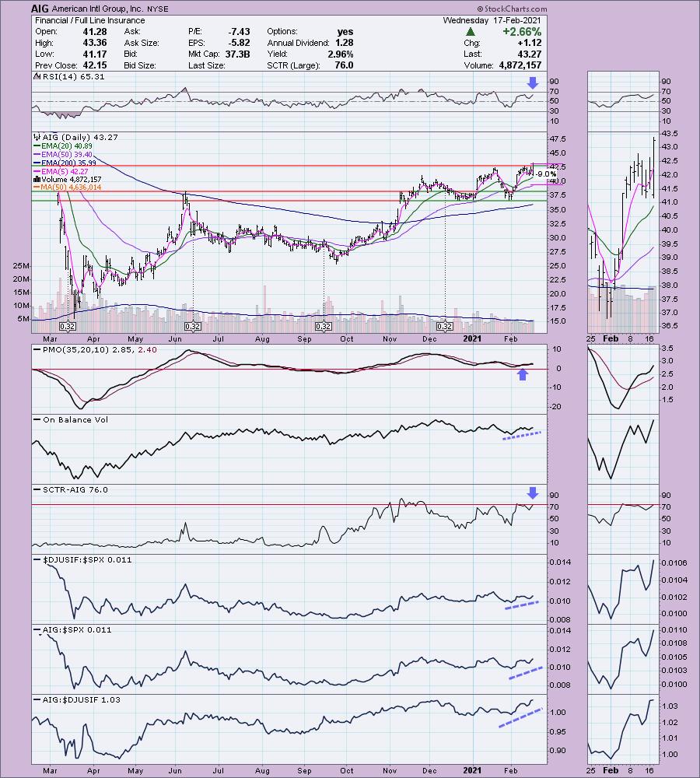Image resolution: width=700 pixels, height=778 pixels.
Task: Click the Chg value +1.12
Action: 530,43
